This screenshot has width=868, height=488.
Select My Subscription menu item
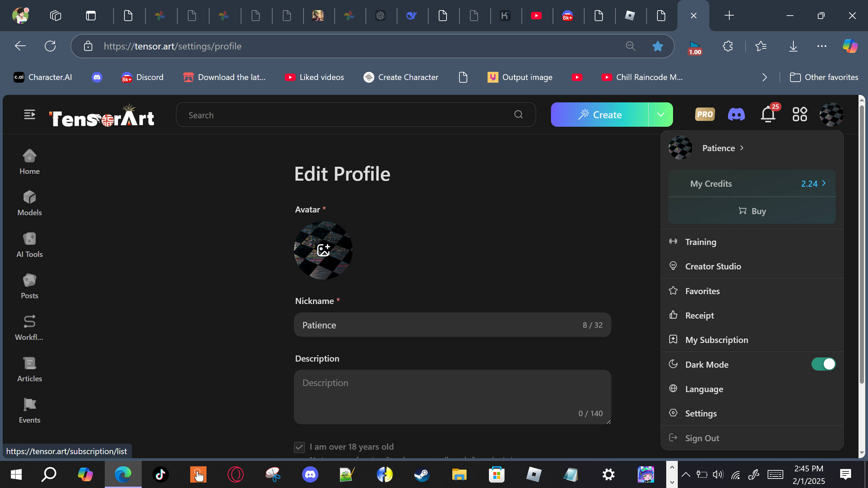click(x=716, y=340)
